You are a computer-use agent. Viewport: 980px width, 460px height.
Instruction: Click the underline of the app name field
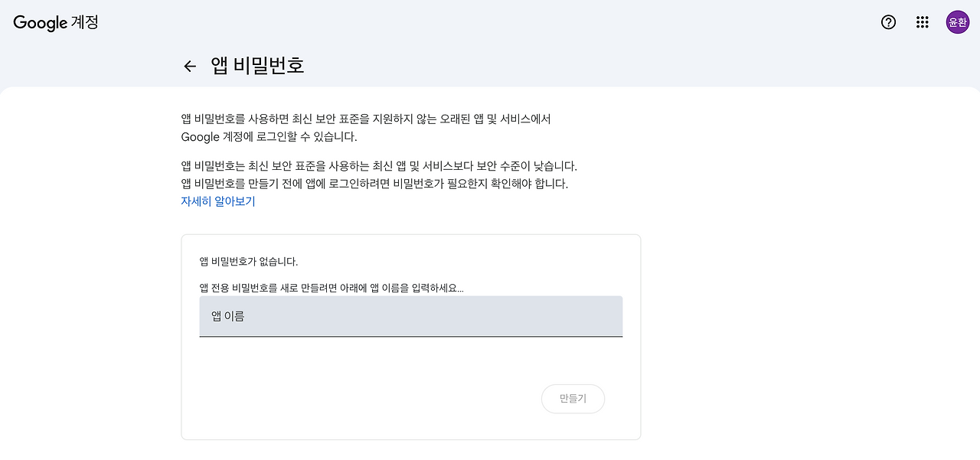411,336
